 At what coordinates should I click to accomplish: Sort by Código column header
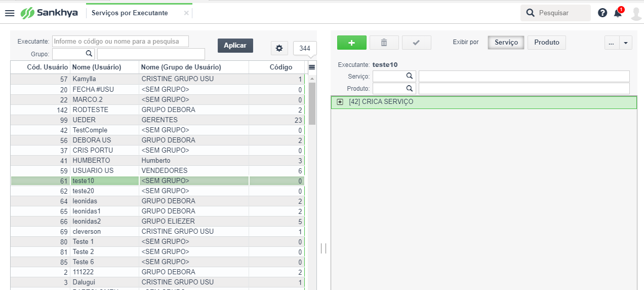pyautogui.click(x=277, y=67)
